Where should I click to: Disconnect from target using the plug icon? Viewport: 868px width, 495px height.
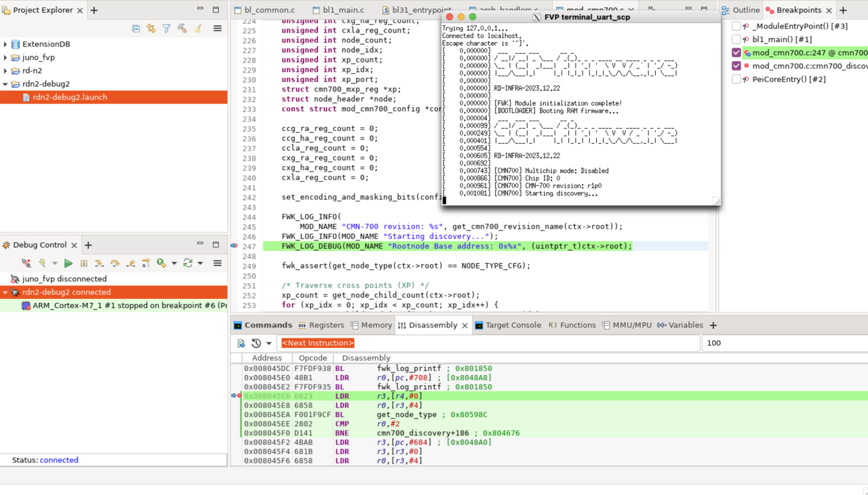click(x=26, y=263)
